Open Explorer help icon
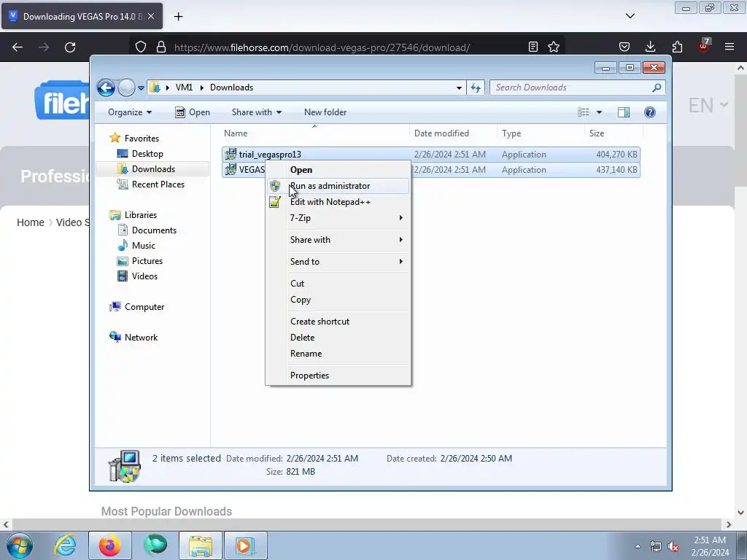The image size is (747, 560). pos(650,112)
